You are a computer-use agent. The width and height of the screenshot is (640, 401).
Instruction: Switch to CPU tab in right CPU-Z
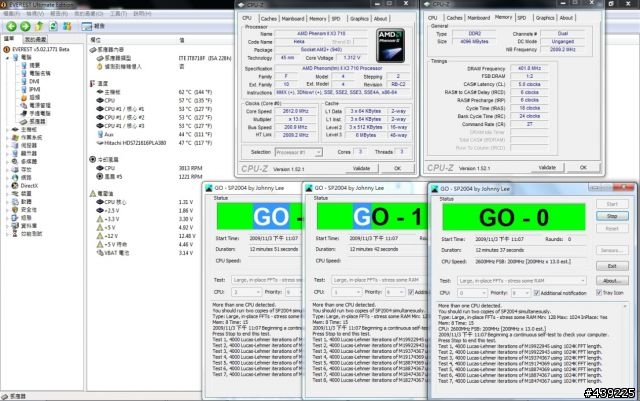point(433,18)
